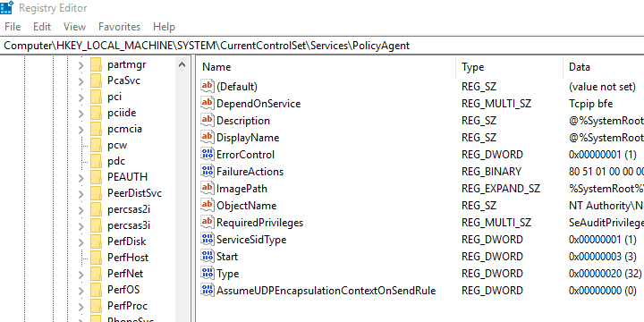Click the Registry Editor app icon
The width and height of the screenshot is (644, 322).
pyautogui.click(x=7, y=8)
